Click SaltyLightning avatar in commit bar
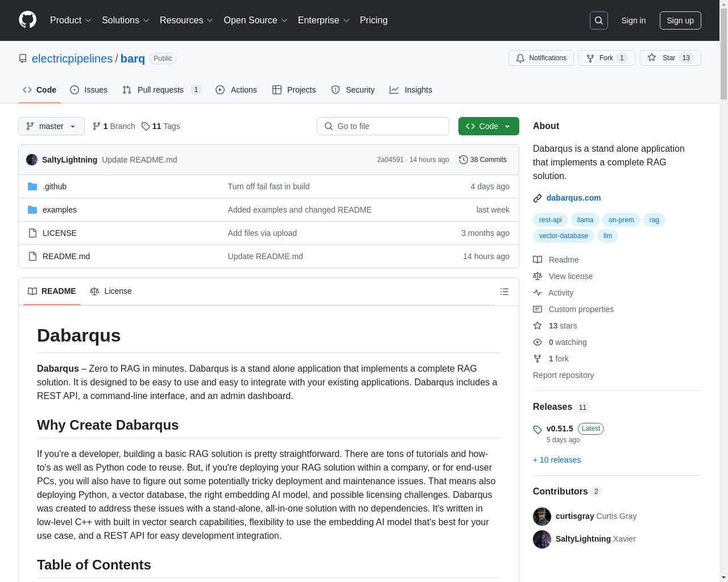The height and width of the screenshot is (582, 728). click(32, 160)
